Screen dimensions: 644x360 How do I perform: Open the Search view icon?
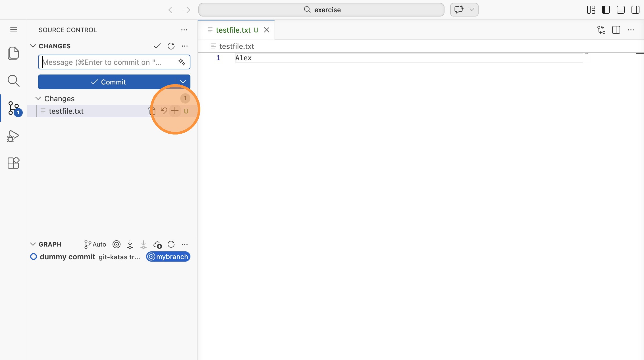pyautogui.click(x=13, y=81)
